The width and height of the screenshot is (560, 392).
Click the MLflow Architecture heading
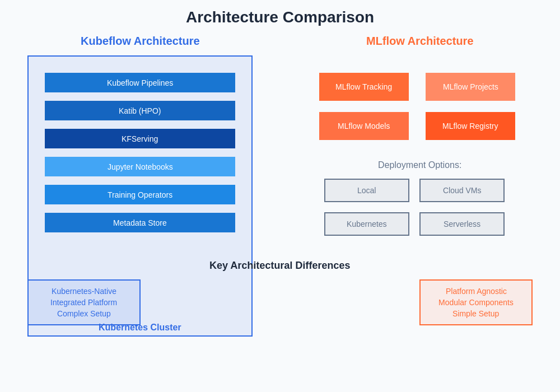420,41
